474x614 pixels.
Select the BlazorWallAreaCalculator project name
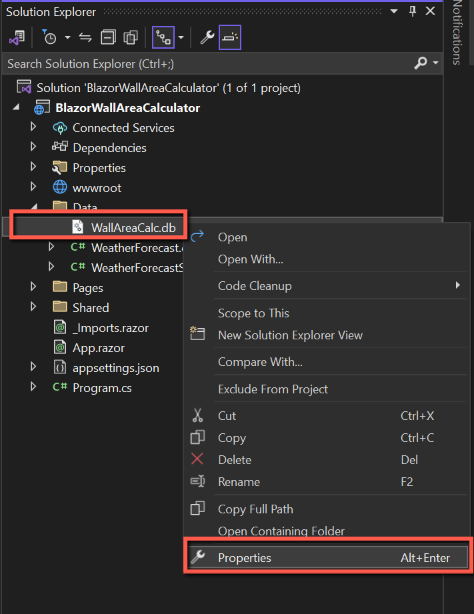tap(127, 108)
